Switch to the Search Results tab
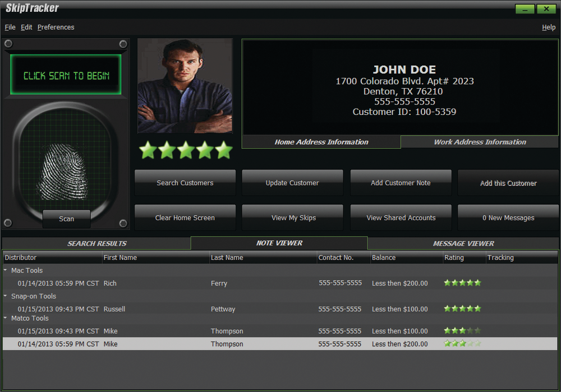 (x=97, y=243)
